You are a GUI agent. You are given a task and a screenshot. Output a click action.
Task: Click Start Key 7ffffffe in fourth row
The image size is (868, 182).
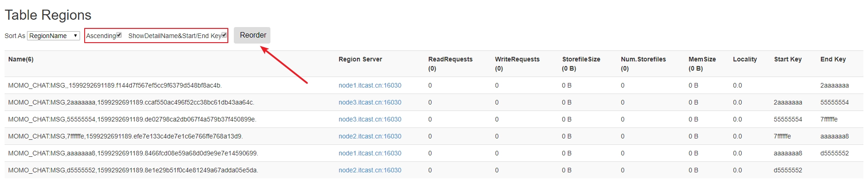[x=782, y=136]
